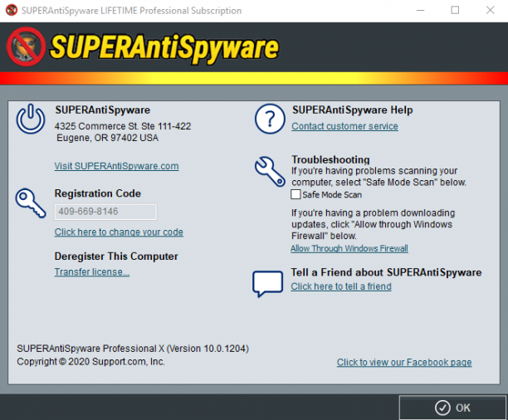Enable the Safe Mode Scan checkbox
The height and width of the screenshot is (420, 508).
click(x=296, y=194)
